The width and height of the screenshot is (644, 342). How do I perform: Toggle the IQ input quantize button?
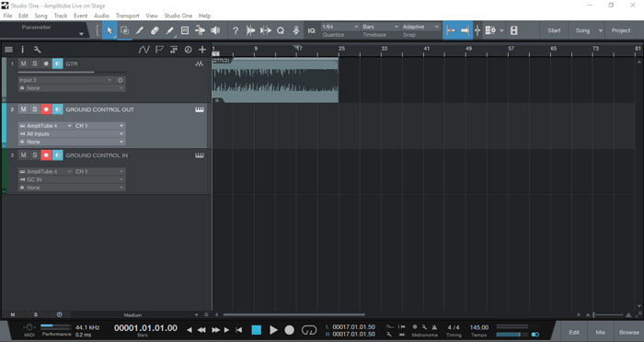[311, 30]
